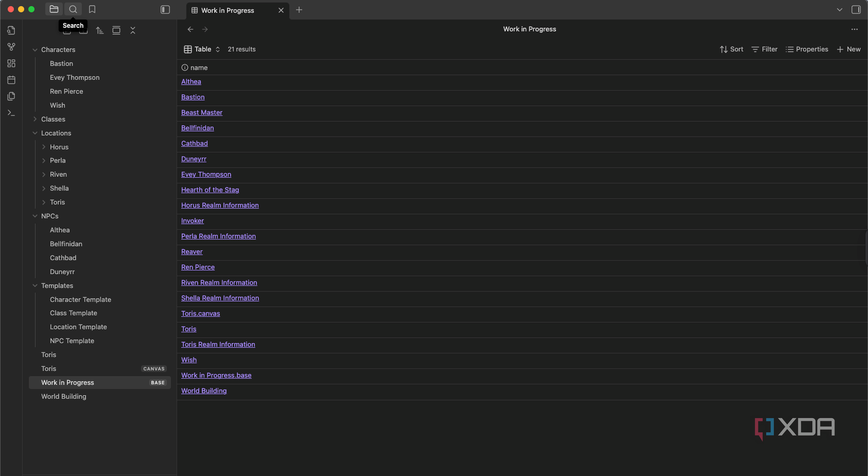
Task: Change file explorer sort order icon
Action: 100,31
